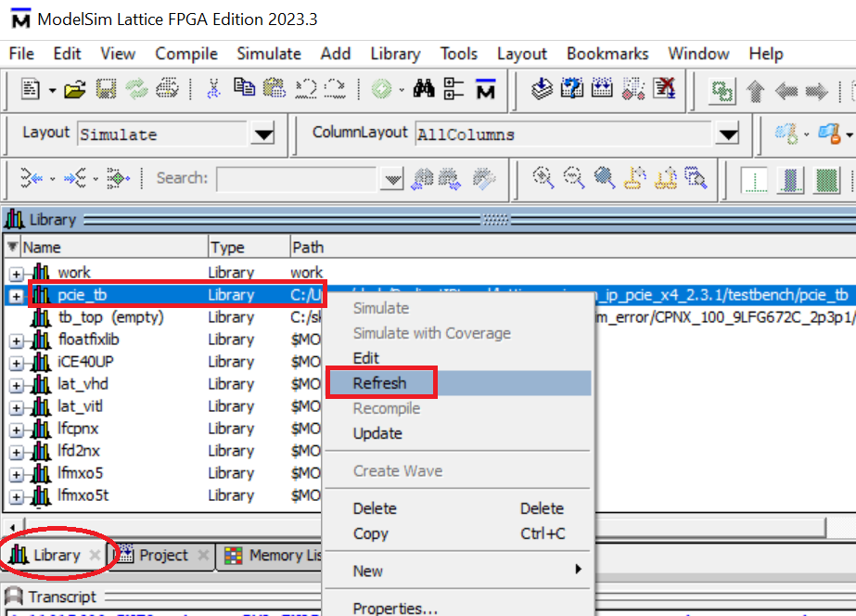This screenshot has width=856, height=616.
Task: Click the ModelSim M toolbar icon
Action: (x=485, y=89)
